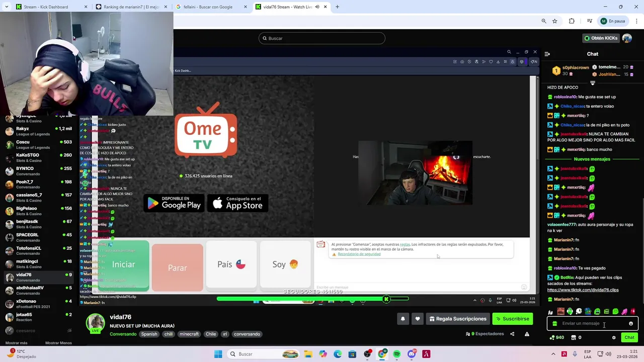Click the Chrome zoom magnifier icon
Viewport: 644px width, 362px height.
pyautogui.click(x=544, y=21)
